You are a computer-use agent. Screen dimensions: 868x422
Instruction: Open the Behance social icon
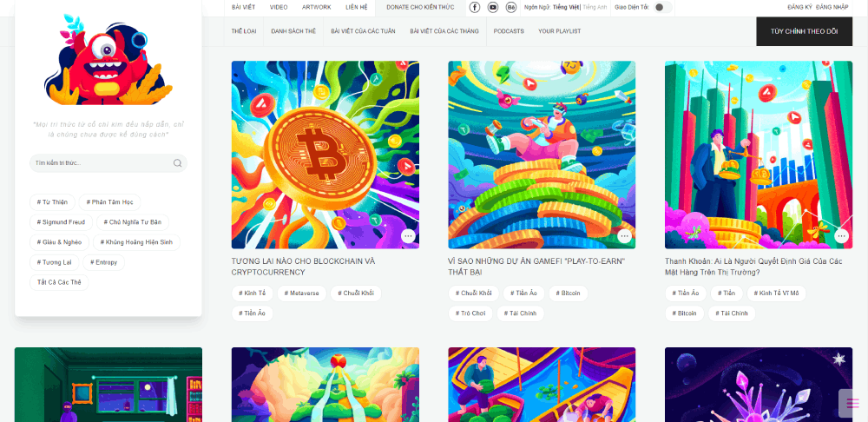511,7
